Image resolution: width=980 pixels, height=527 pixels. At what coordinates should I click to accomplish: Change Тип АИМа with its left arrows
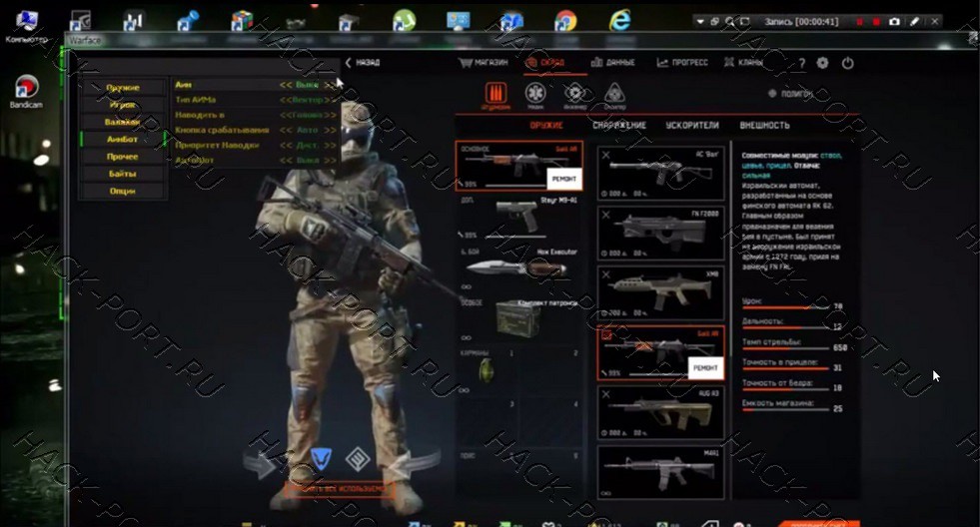pyautogui.click(x=286, y=100)
